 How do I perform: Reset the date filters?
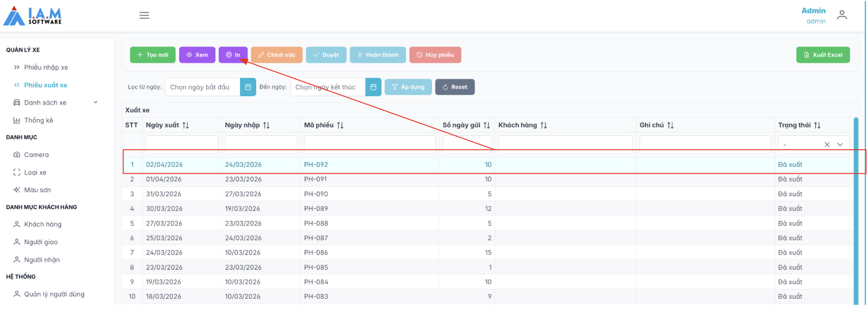pyautogui.click(x=455, y=87)
